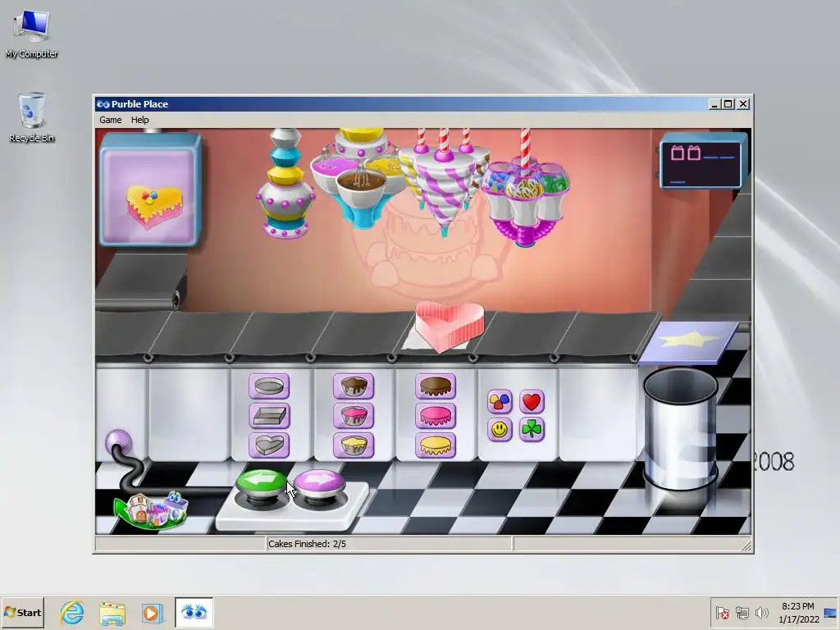Select the heart-shaped cake pan button
The height and width of the screenshot is (630, 840).
(x=269, y=445)
